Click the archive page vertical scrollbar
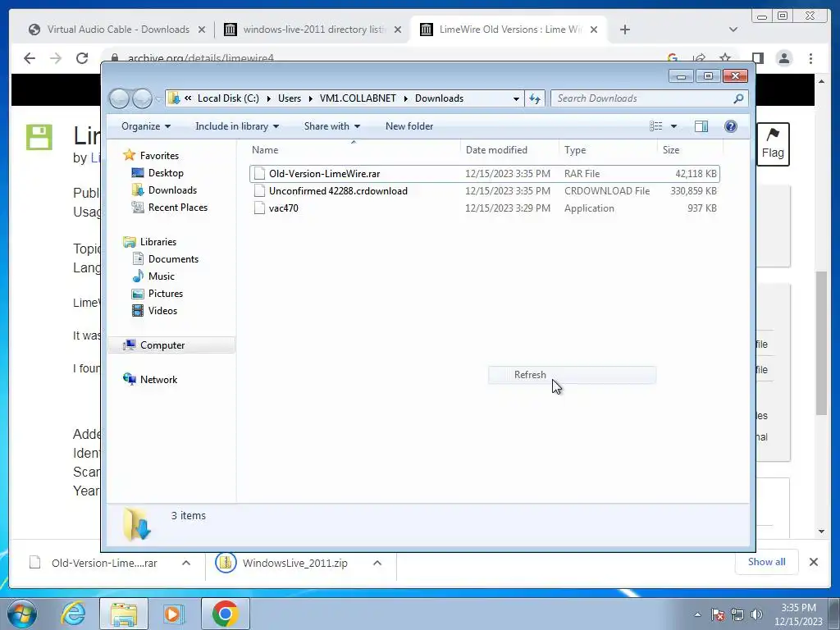This screenshot has height=630, width=840. click(821, 343)
